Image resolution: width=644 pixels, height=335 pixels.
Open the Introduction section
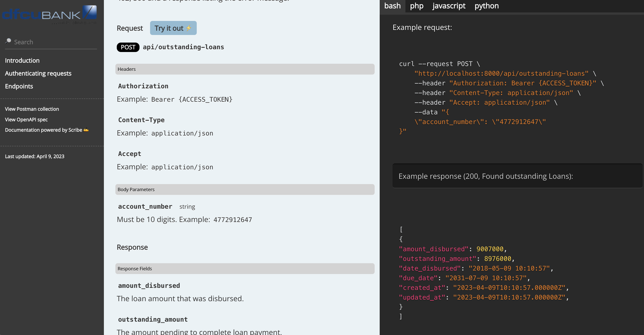tap(22, 60)
